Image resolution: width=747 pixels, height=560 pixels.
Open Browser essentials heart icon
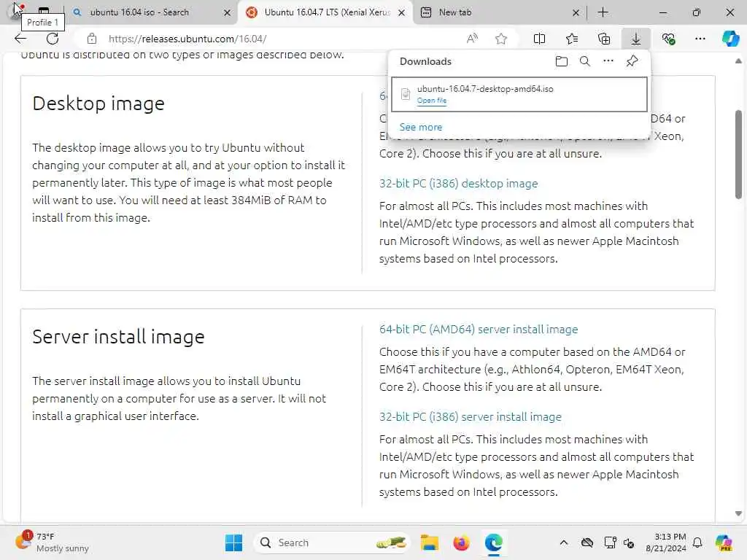pos(668,39)
